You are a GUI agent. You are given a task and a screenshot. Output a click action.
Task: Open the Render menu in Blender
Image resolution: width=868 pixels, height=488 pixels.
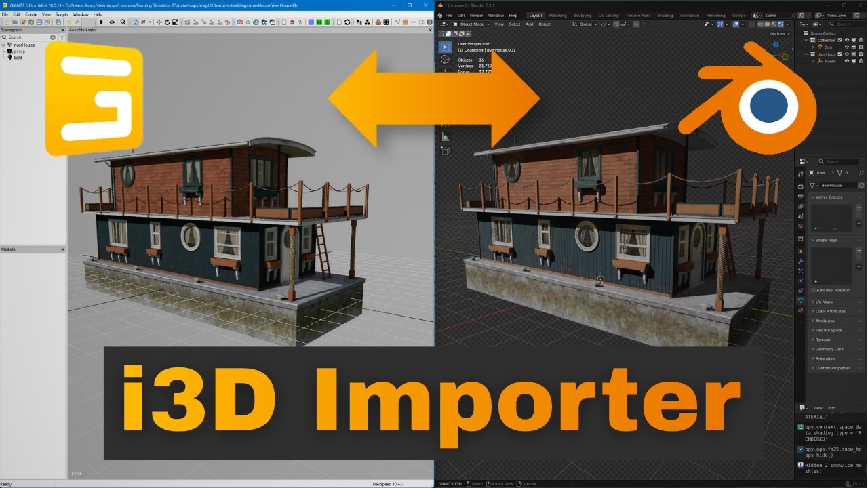[x=477, y=15]
